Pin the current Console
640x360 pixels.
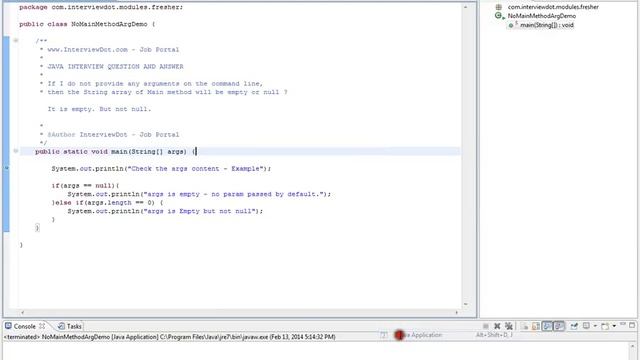(574, 326)
